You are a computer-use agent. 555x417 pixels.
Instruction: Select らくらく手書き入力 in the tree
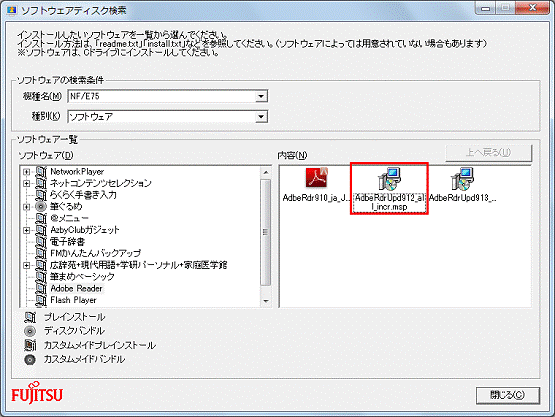[x=83, y=195]
